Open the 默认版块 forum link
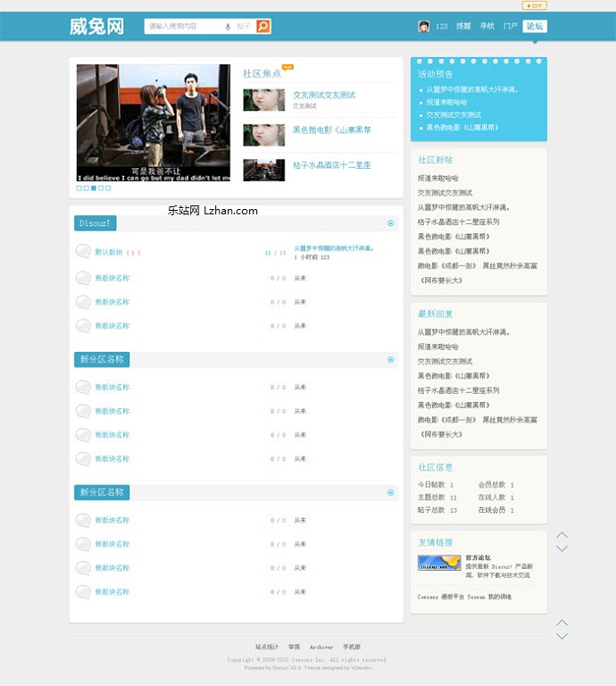This screenshot has width=616, height=686. tap(109, 253)
